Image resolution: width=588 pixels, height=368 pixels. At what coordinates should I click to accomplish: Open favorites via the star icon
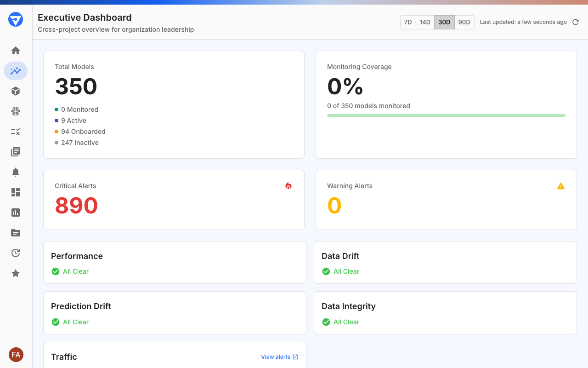click(x=16, y=273)
